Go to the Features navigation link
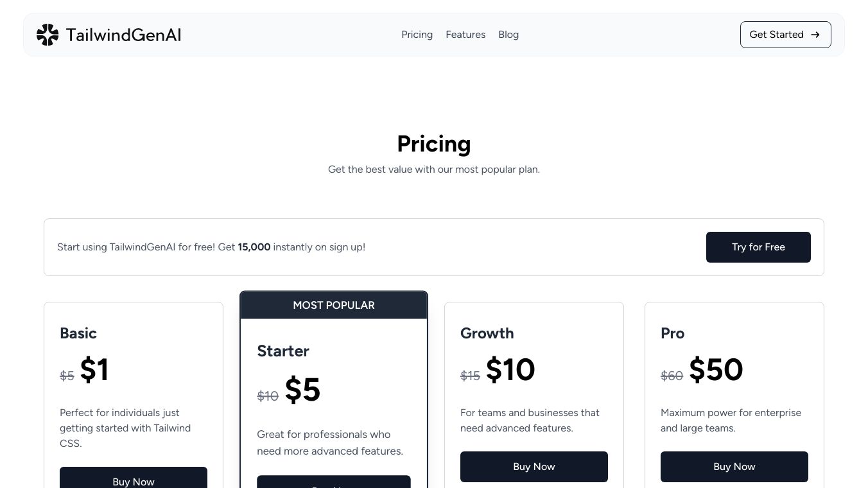Screen dimensions: 868x488 point(465,35)
